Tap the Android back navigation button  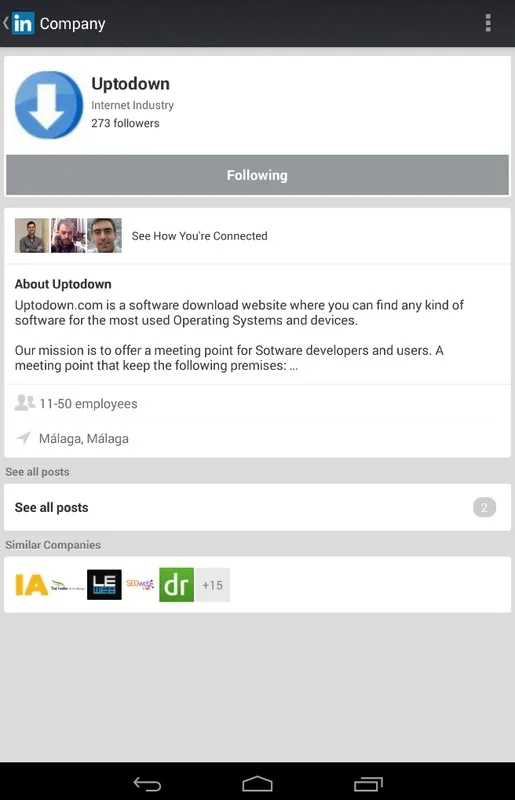coord(147,784)
